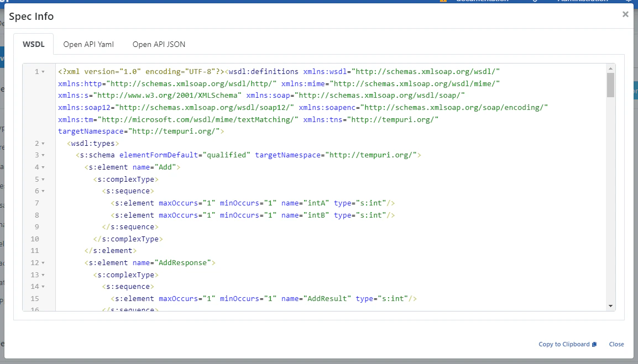The image size is (638, 364).
Task: Collapse the fold arrow at line 14
Action: (x=42, y=286)
